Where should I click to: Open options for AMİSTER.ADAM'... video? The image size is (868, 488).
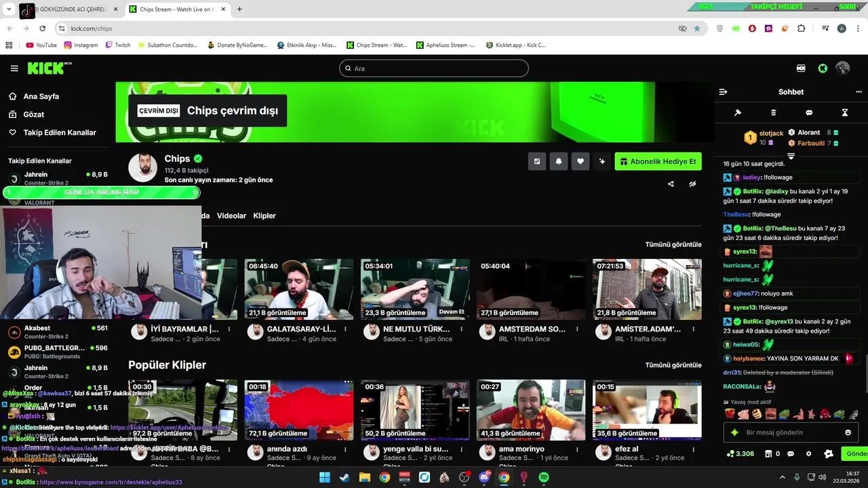(x=693, y=329)
